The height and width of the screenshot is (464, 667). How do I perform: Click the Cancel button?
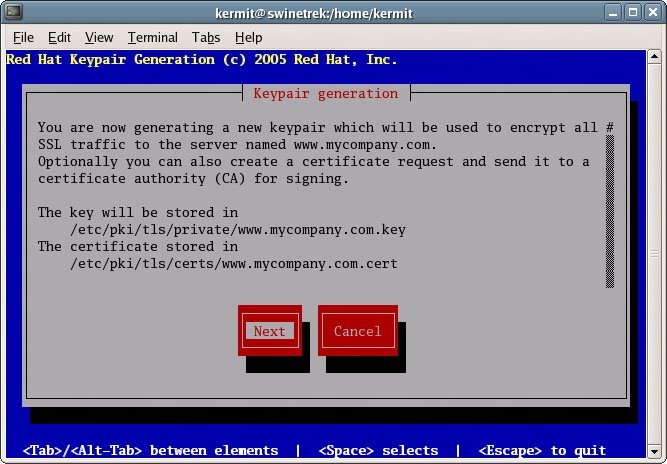tap(358, 330)
